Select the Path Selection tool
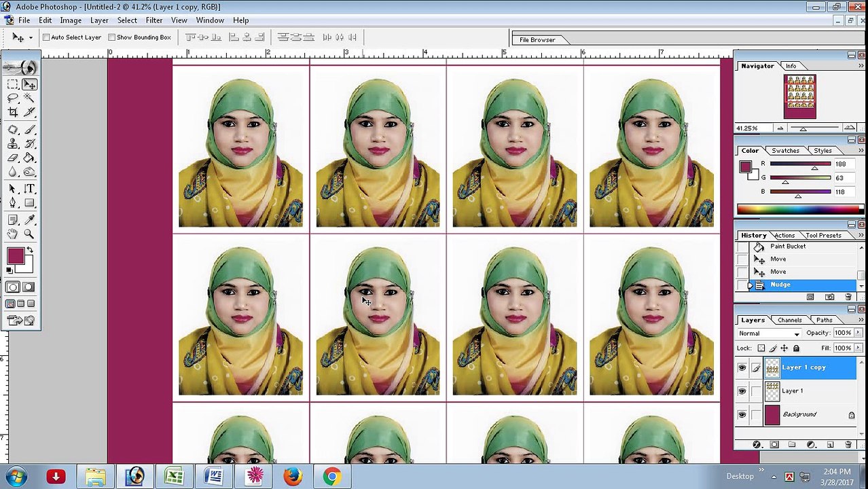 pos(13,189)
